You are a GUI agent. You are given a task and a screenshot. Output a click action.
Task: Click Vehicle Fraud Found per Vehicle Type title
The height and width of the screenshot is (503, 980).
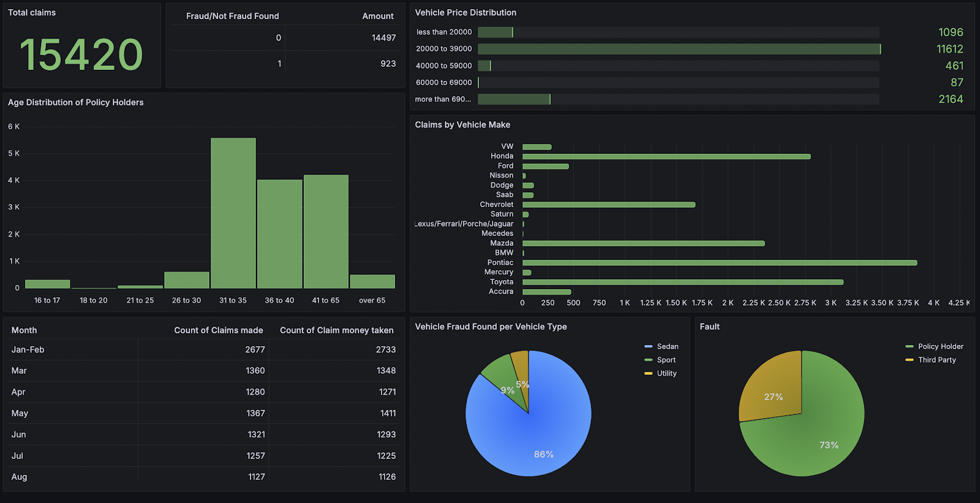tap(491, 327)
